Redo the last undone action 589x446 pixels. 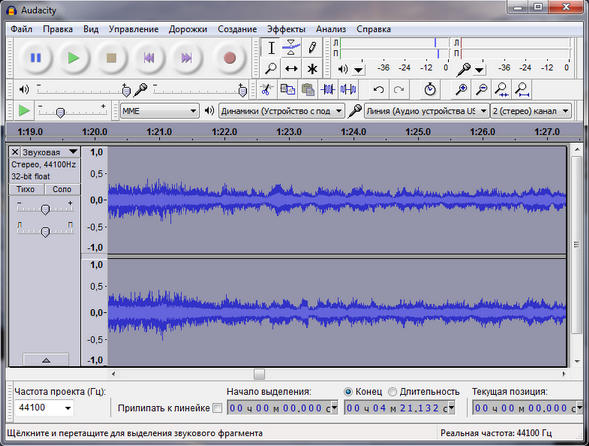pyautogui.click(x=399, y=89)
